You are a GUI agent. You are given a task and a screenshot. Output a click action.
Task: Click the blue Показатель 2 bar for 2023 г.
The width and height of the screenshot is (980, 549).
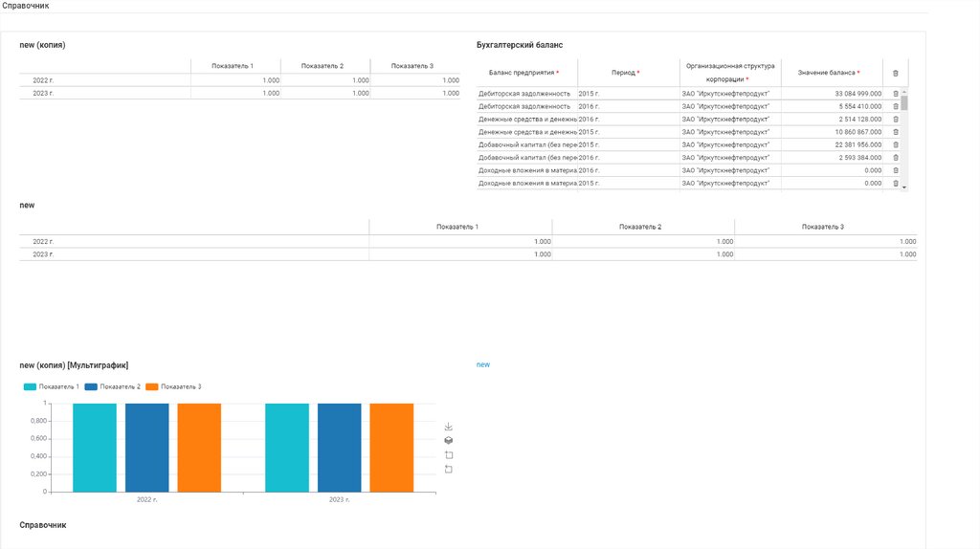click(x=340, y=448)
